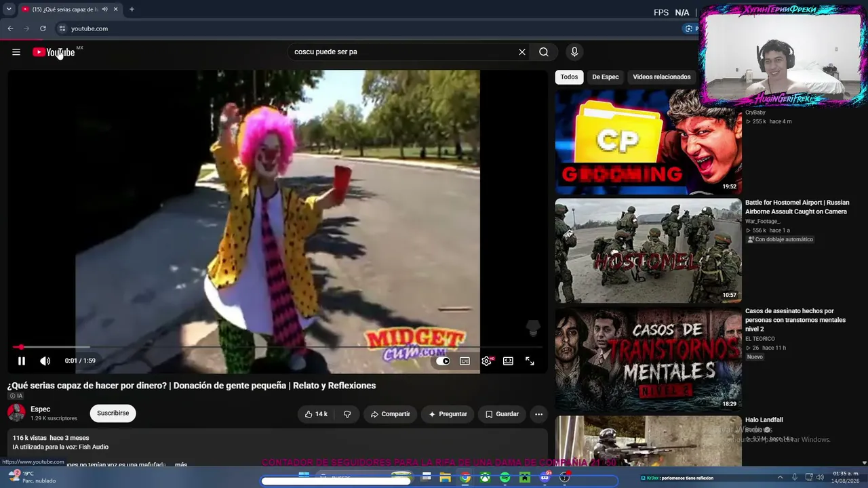Click the video title text
868x488 pixels.
coord(191,386)
